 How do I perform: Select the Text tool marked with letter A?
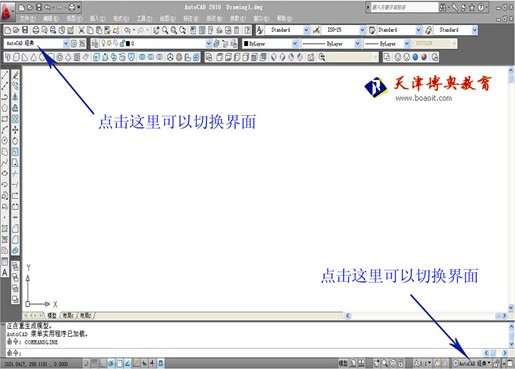point(5,273)
